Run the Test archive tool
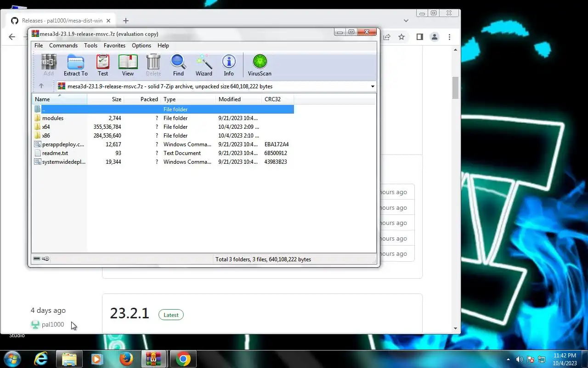The image size is (588, 368). 103,65
